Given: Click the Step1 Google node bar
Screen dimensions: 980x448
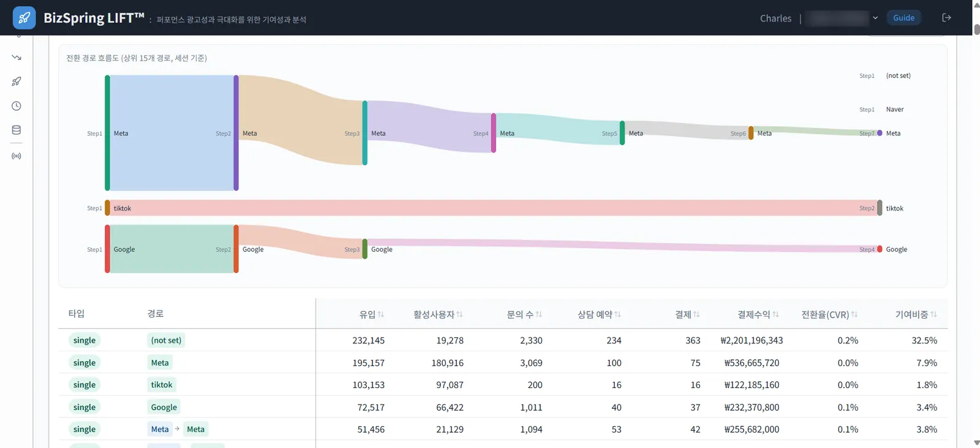Looking at the screenshot, I should [107, 249].
